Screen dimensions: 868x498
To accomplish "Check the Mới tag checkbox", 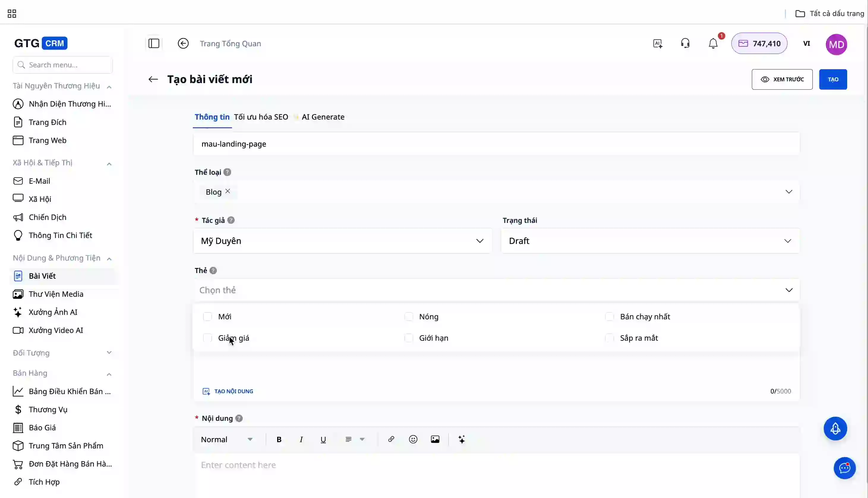I will pyautogui.click(x=207, y=316).
